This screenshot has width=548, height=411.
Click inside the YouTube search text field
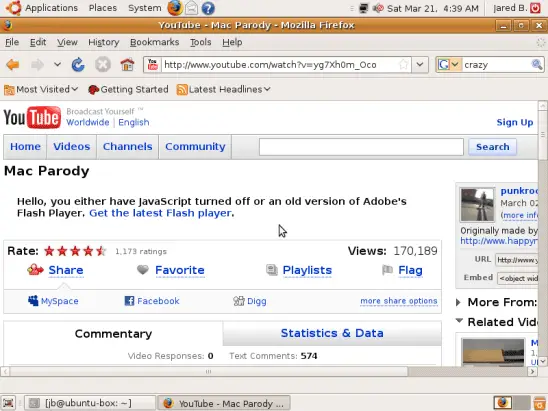coord(361,147)
